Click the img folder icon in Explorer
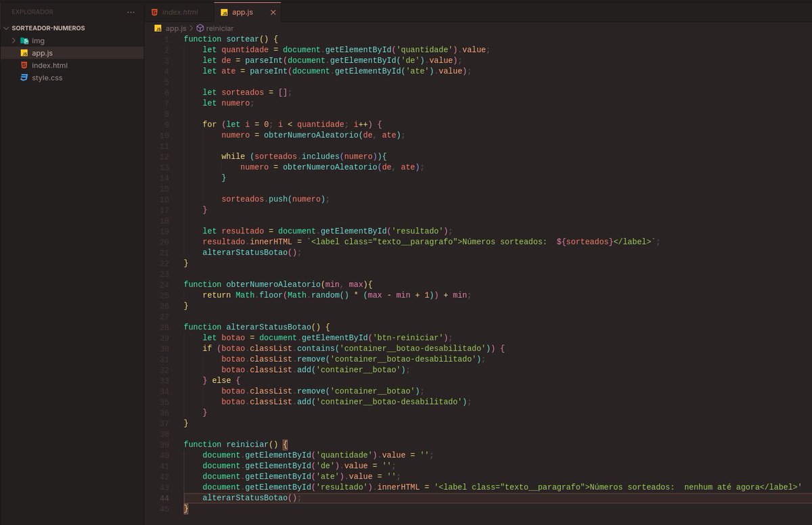The height and width of the screenshot is (525, 812). pyautogui.click(x=25, y=40)
